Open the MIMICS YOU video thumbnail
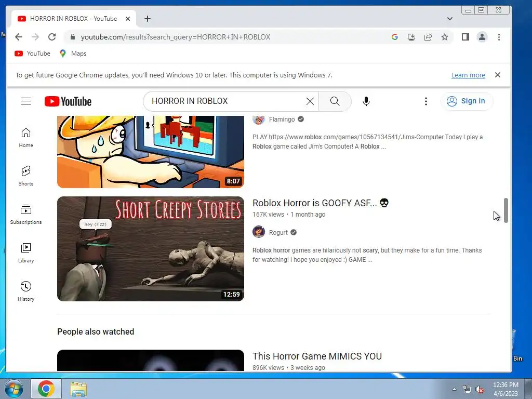The image size is (532, 399). 151,361
